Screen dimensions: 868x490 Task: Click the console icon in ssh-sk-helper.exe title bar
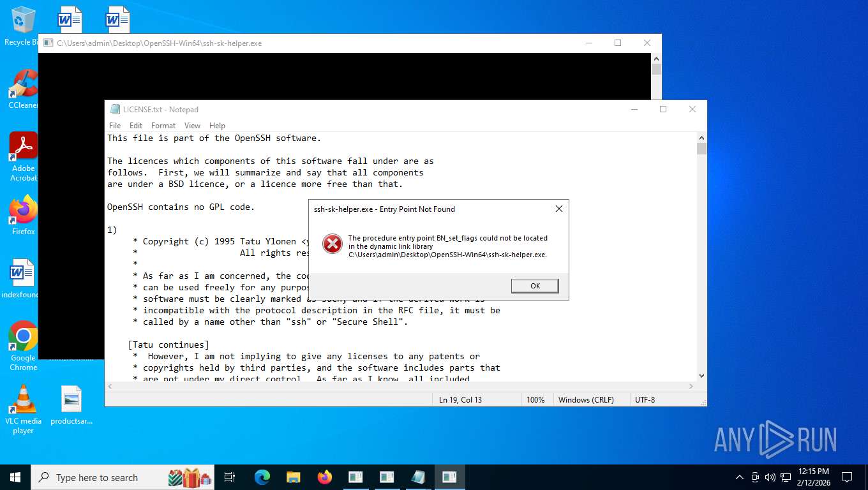[48, 43]
